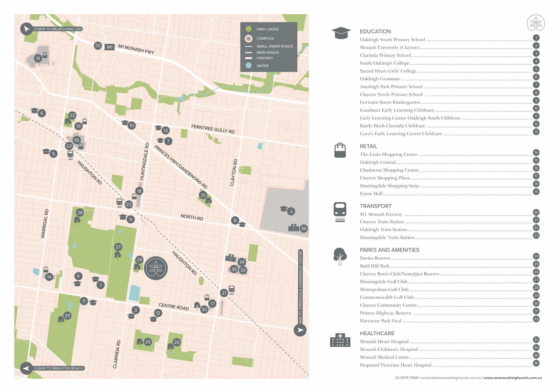Click map marker 8 Clayton North Primary
555x392 pixels.
tap(235, 220)
